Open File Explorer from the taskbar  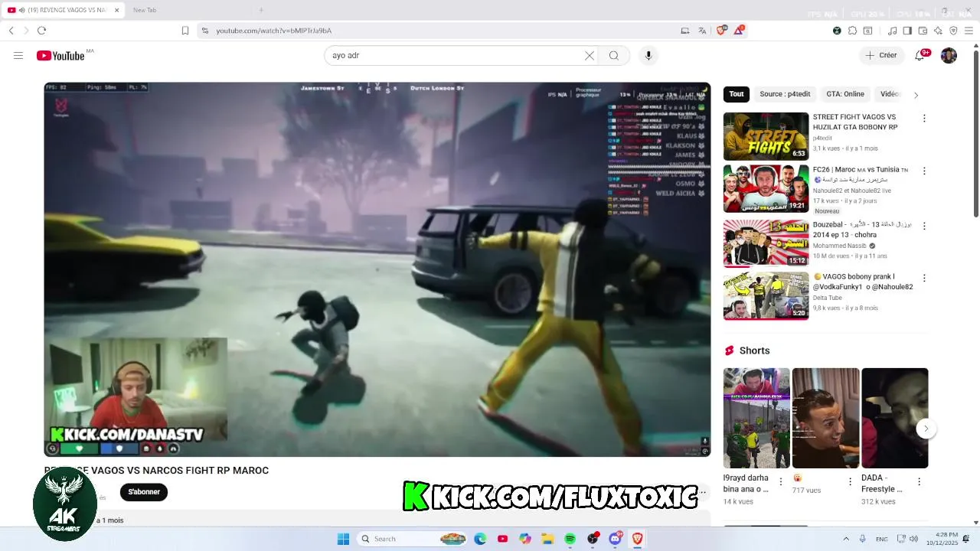pos(547,539)
